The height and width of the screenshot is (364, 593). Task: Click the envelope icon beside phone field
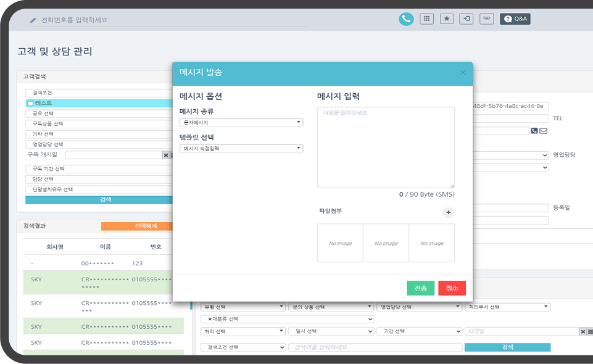pos(544,131)
